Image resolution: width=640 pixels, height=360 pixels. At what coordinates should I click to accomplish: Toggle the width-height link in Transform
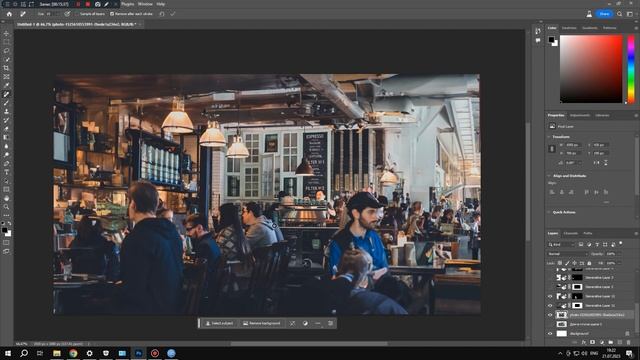[552, 149]
